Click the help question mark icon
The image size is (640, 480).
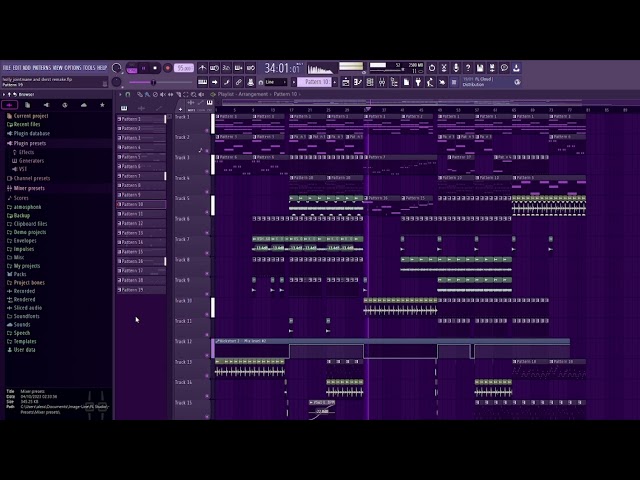click(x=468, y=68)
